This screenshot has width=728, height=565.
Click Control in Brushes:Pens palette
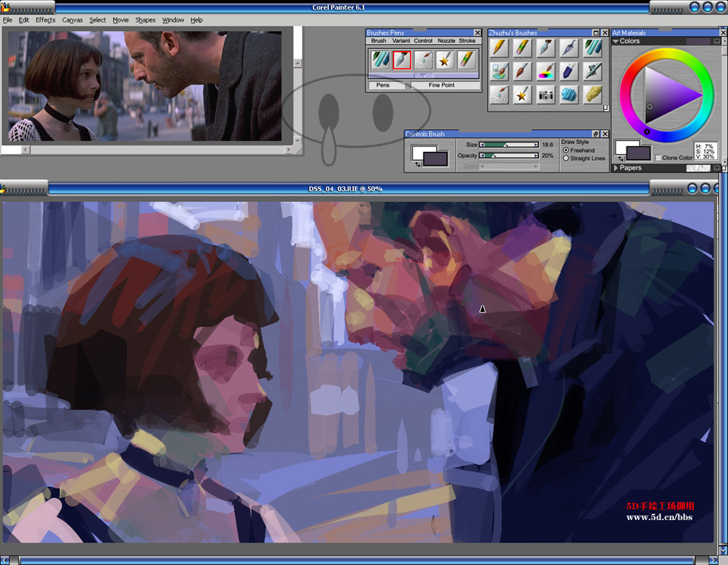(423, 41)
